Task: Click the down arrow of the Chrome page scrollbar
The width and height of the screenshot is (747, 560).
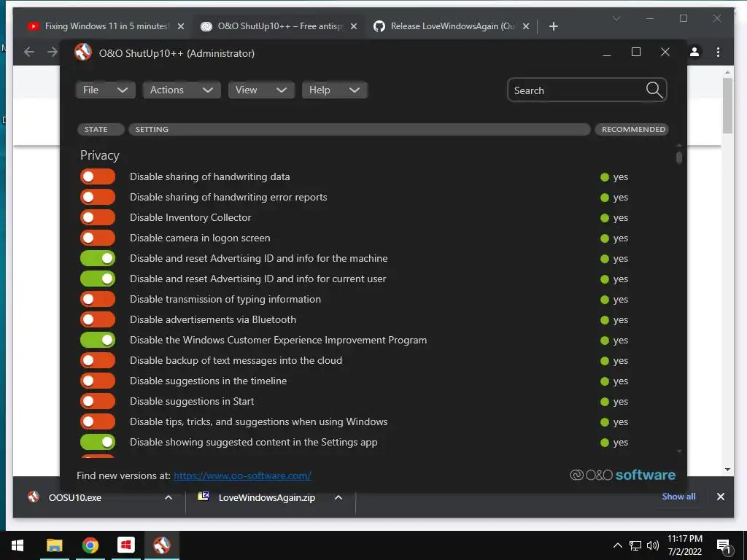Action: coord(727,470)
